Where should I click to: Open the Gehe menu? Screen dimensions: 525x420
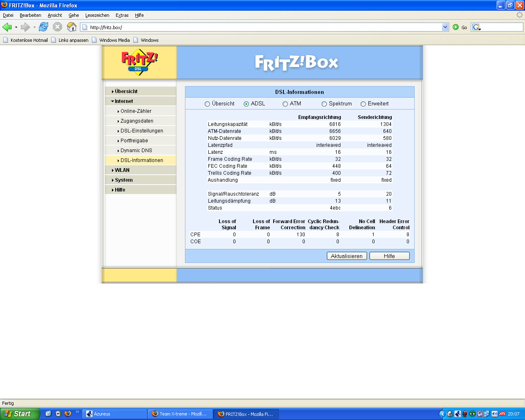[x=74, y=15]
